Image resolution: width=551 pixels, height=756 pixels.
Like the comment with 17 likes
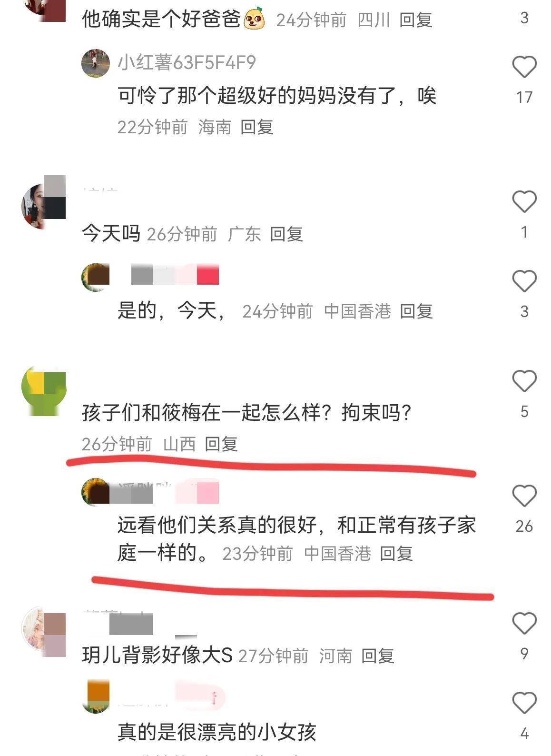524,67
